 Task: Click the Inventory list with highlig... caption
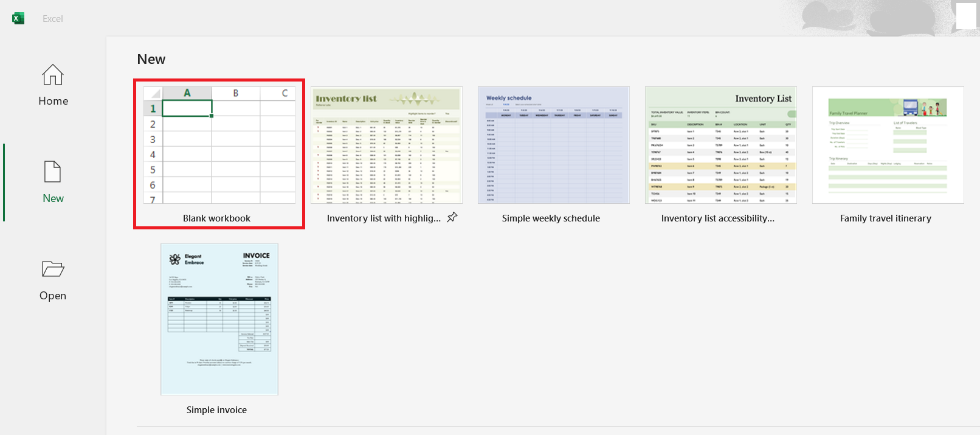pyautogui.click(x=384, y=218)
